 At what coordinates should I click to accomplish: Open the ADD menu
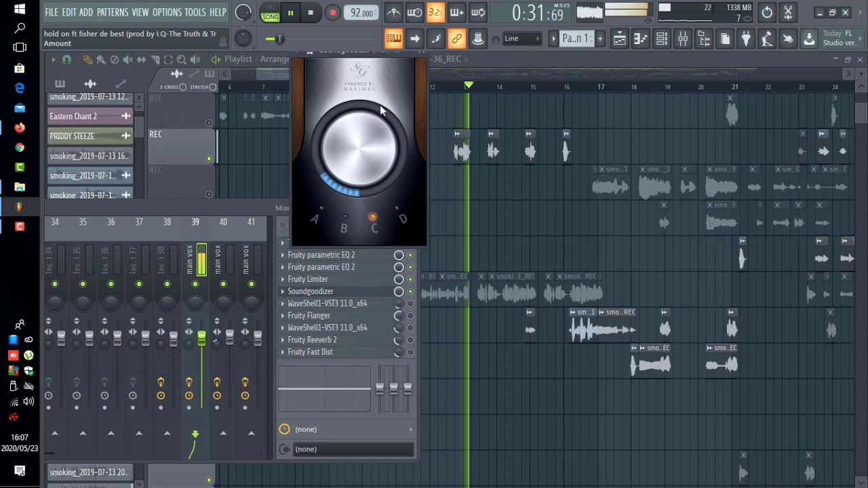[86, 12]
